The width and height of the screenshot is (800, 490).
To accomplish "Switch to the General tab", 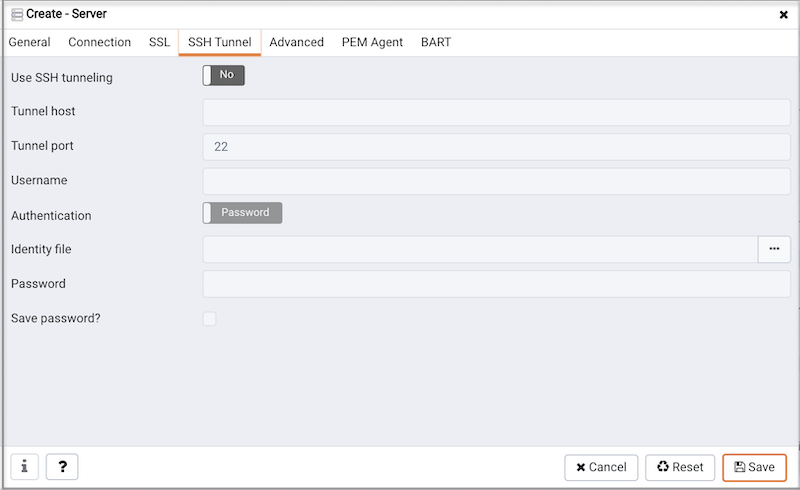I will pyautogui.click(x=30, y=42).
